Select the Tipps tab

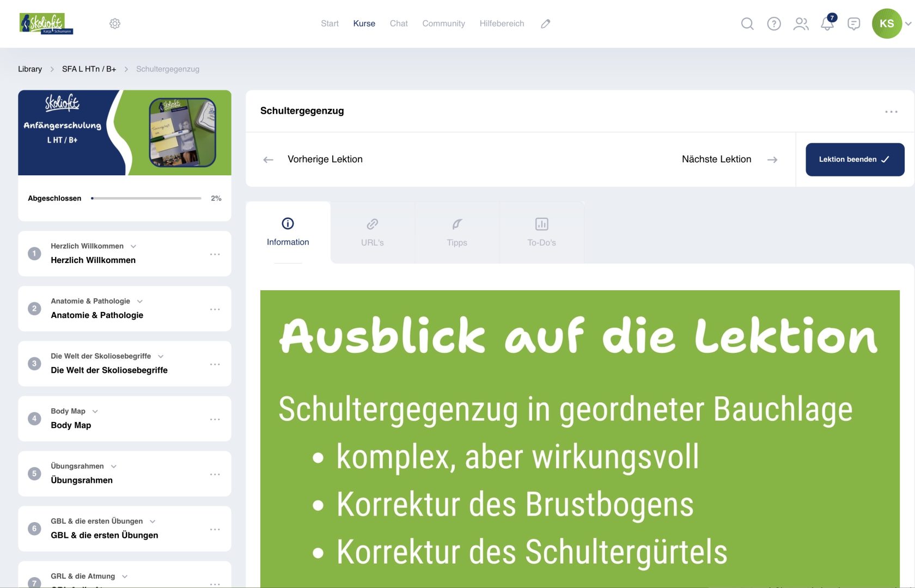(x=457, y=232)
